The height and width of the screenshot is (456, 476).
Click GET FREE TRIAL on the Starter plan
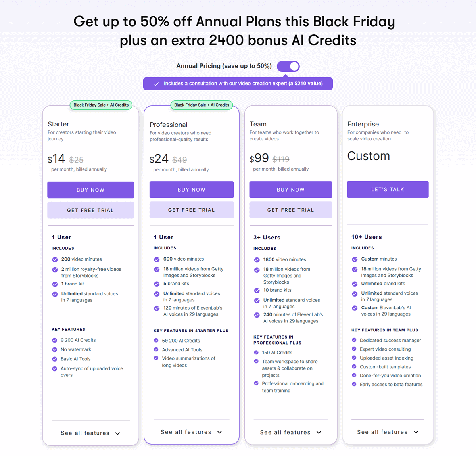[x=90, y=210]
